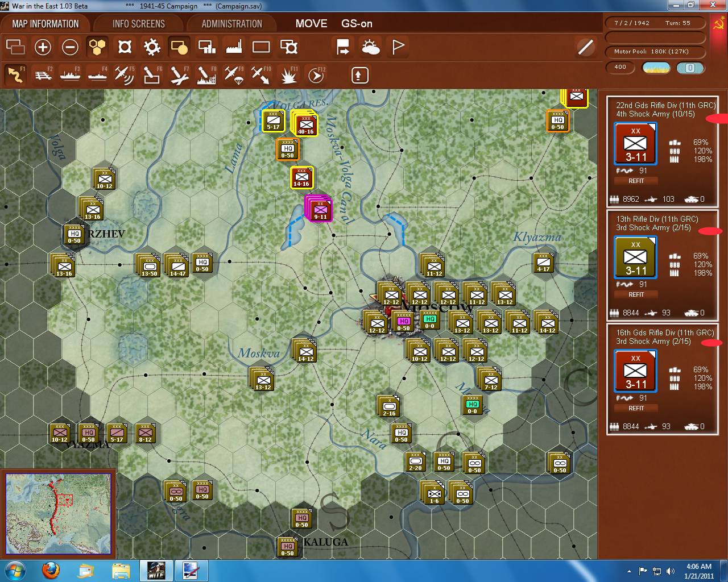Toggle the plain rectangle map icon
The width and height of the screenshot is (728, 582).
click(x=261, y=47)
